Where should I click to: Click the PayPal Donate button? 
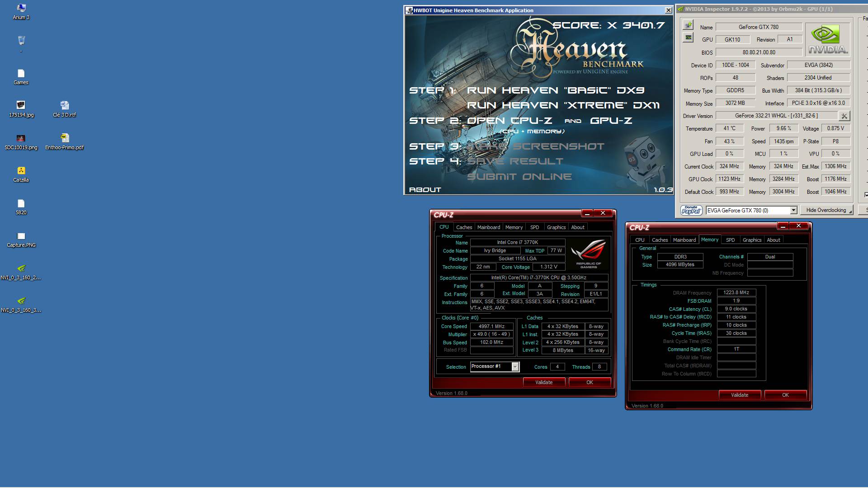coord(691,210)
